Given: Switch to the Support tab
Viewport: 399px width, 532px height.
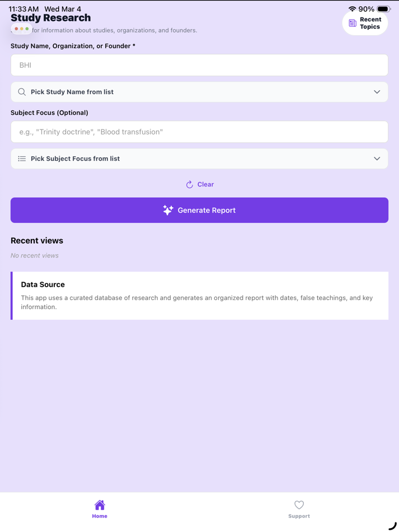Looking at the screenshot, I should click(299, 510).
